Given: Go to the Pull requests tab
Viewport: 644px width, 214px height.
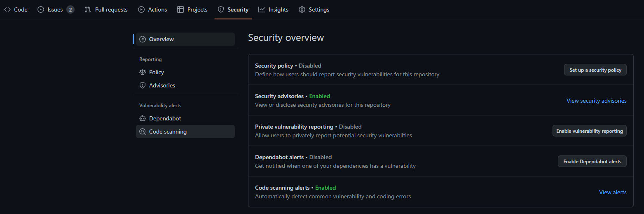Looking at the screenshot, I should pyautogui.click(x=106, y=9).
